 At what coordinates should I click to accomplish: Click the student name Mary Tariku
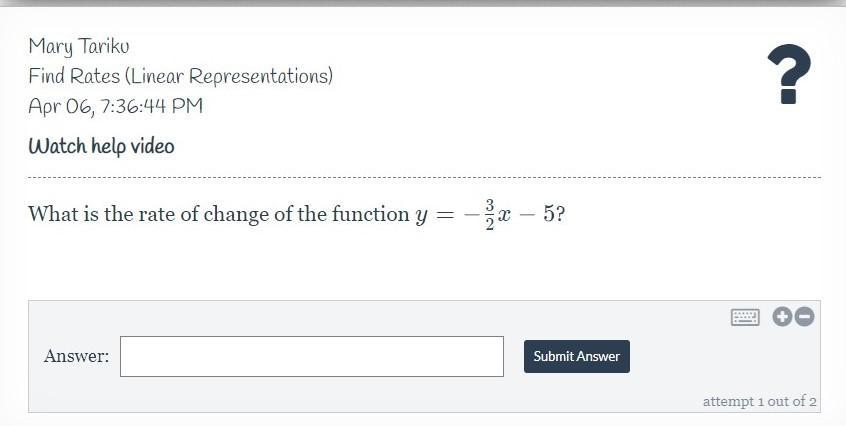[x=79, y=46]
